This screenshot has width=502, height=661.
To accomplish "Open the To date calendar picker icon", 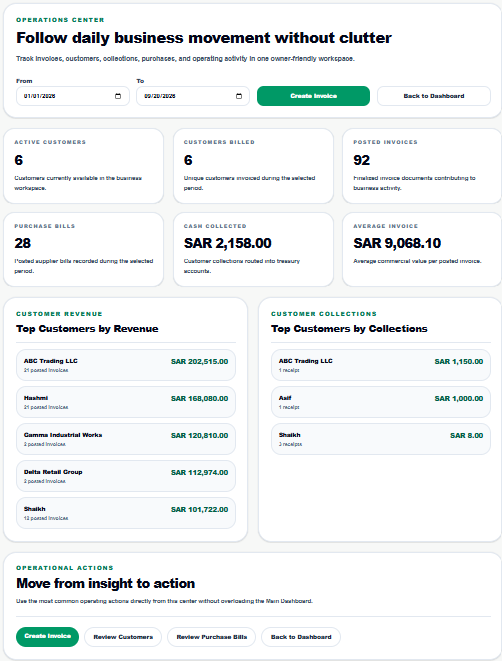I will tap(239, 96).
